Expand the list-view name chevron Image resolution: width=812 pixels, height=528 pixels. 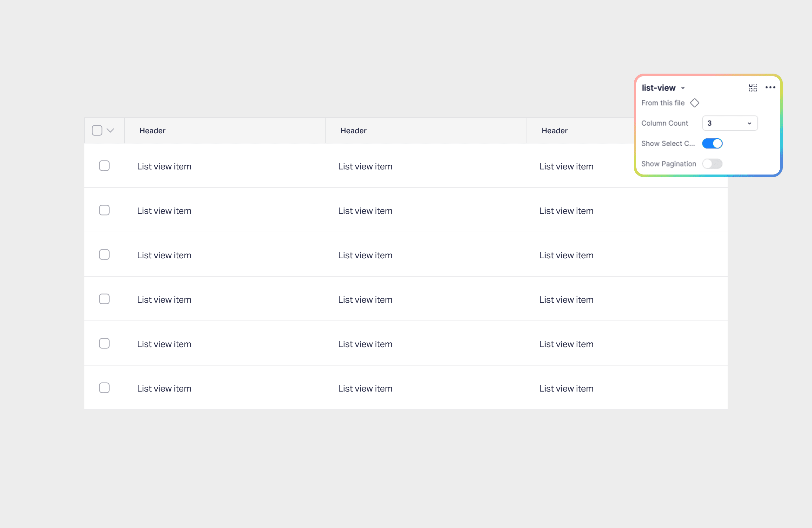tap(683, 88)
